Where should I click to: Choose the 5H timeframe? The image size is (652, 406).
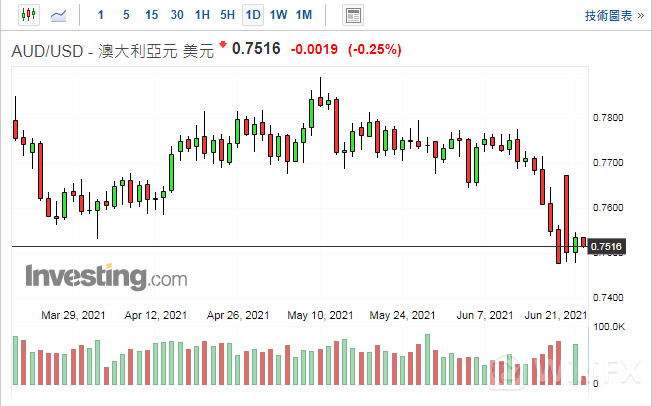point(227,15)
